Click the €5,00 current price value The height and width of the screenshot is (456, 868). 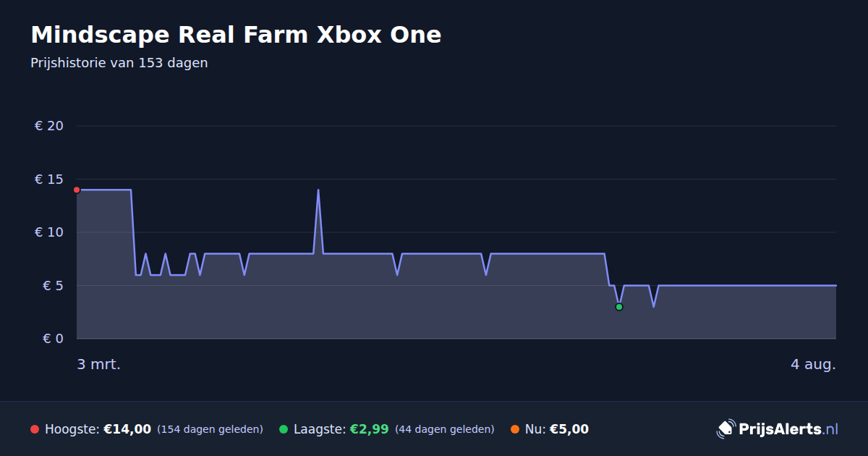[569, 429]
